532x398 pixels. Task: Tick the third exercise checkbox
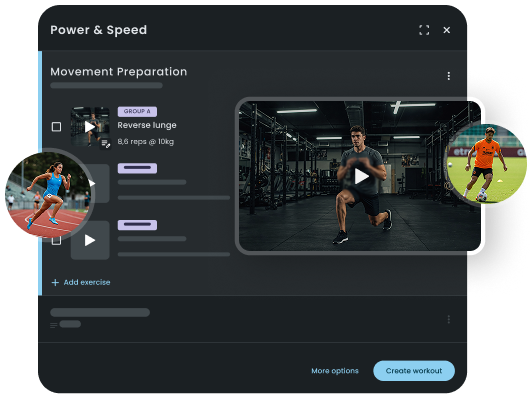(x=56, y=240)
